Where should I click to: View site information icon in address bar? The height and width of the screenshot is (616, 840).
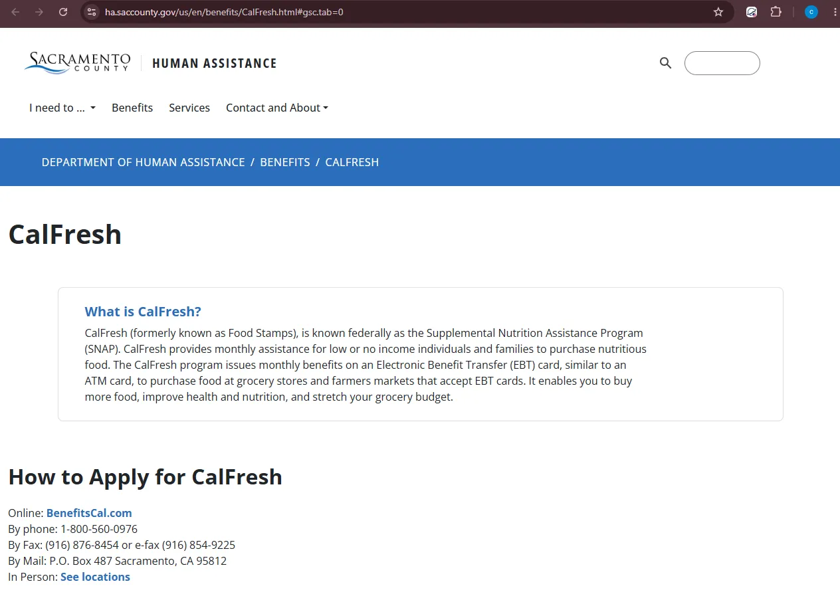click(x=92, y=12)
